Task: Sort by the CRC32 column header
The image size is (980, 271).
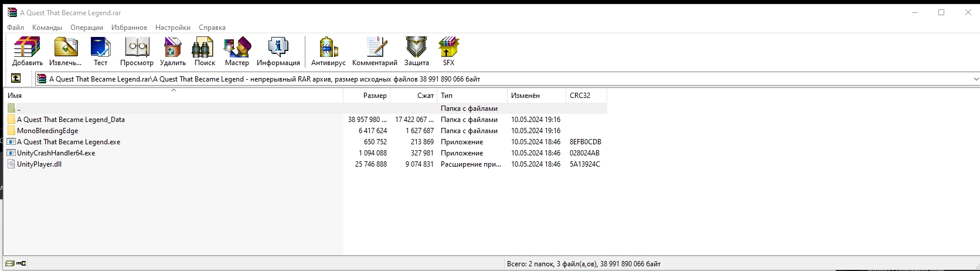Action: click(x=580, y=96)
